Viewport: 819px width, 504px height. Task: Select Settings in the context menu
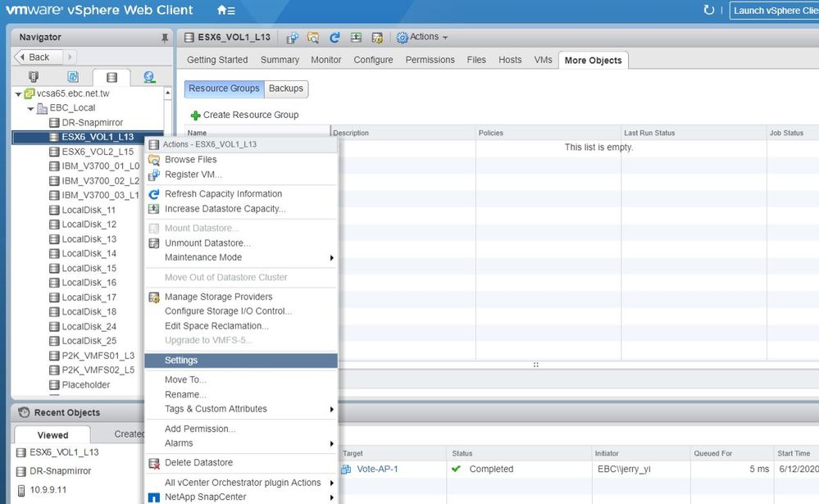point(181,361)
